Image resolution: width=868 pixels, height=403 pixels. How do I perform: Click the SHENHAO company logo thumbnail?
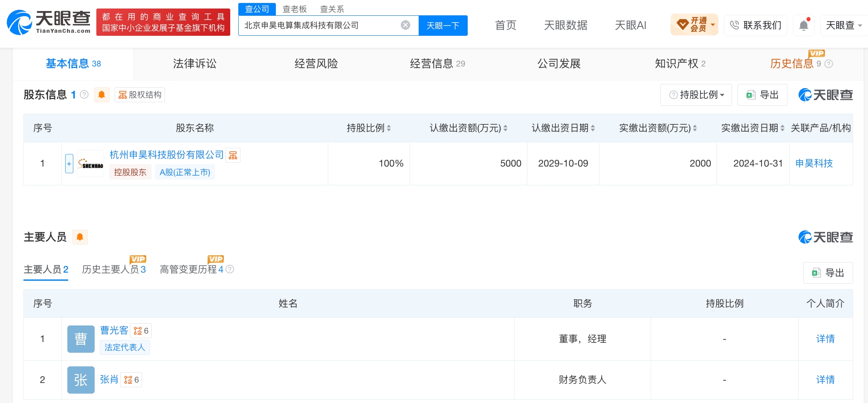click(90, 164)
